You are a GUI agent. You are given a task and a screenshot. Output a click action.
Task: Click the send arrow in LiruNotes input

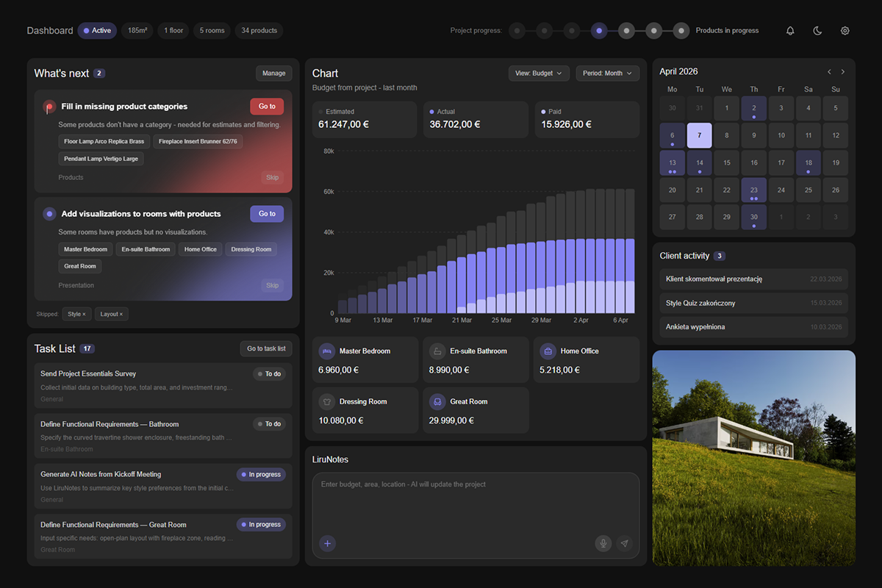coord(625,543)
